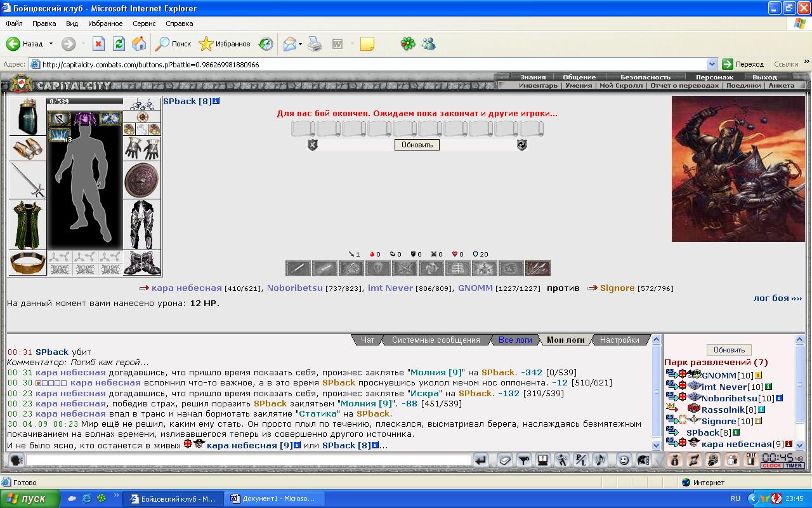
Task: Click the green cloak armor slot
Action: coord(27,225)
